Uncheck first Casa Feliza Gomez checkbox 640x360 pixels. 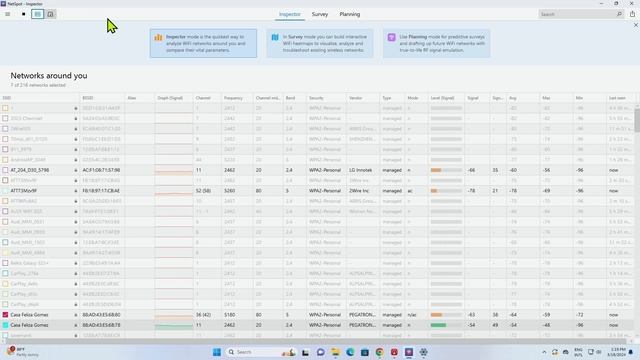(5, 315)
